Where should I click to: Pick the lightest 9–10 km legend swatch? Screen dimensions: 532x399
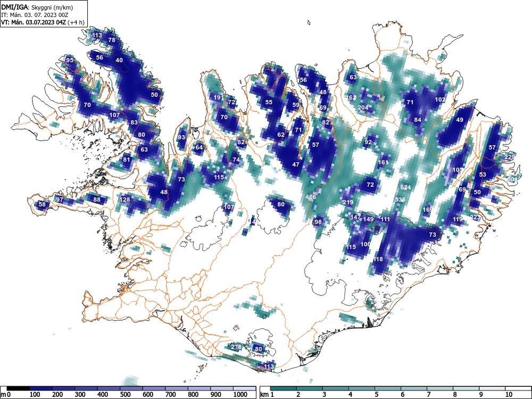coord(493,388)
